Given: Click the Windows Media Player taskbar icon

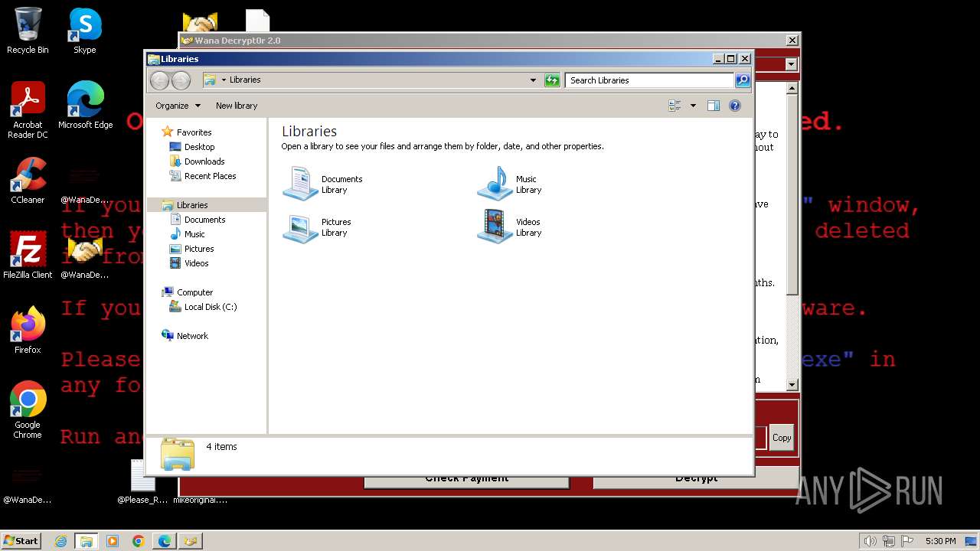Looking at the screenshot, I should pos(113,541).
